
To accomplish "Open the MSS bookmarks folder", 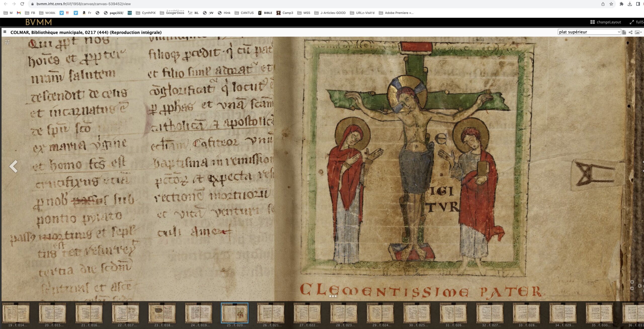I will tap(304, 13).
